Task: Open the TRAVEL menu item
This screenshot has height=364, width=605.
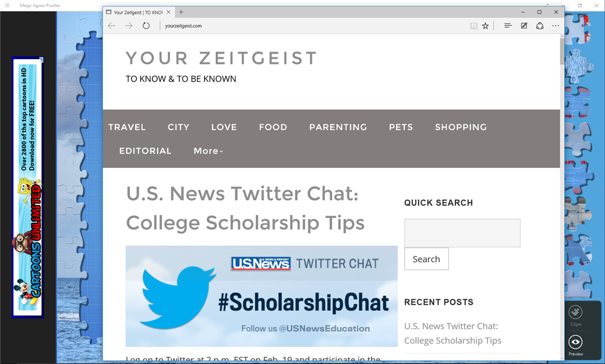Action: click(127, 127)
